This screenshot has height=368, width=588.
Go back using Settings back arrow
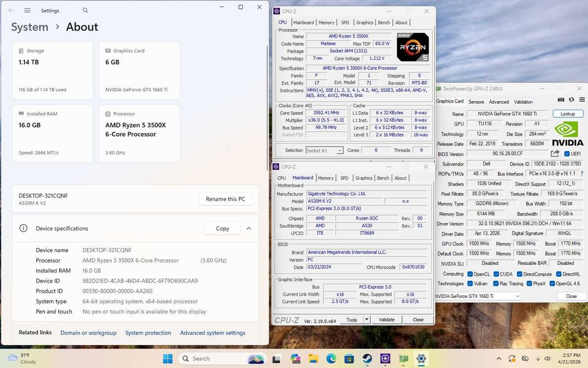(11, 11)
